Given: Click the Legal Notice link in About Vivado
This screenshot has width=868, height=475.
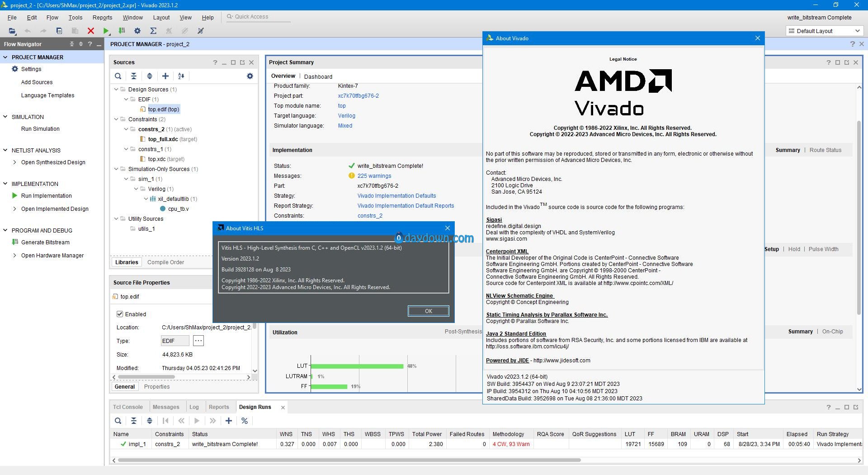Looking at the screenshot, I should coord(623,59).
